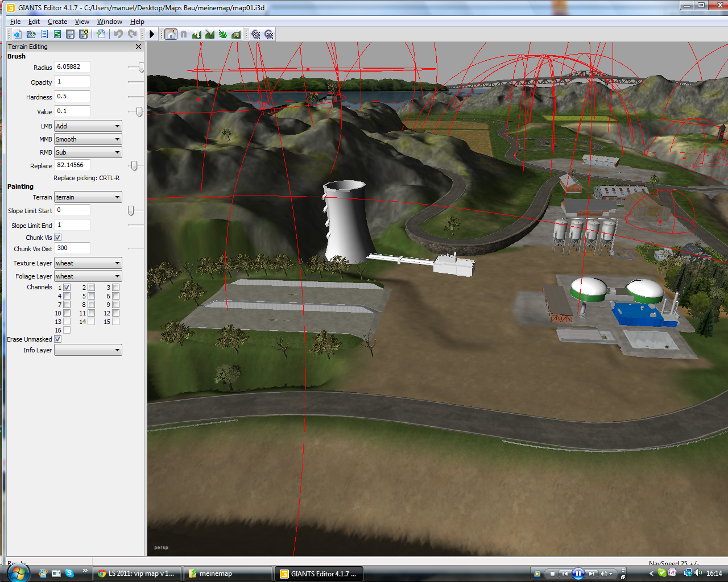Click the green terrain save toolbar icon

[x=236, y=35]
